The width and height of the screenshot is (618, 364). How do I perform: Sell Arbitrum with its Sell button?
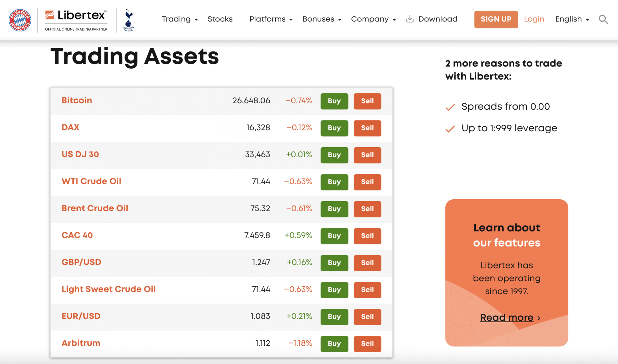tap(367, 344)
